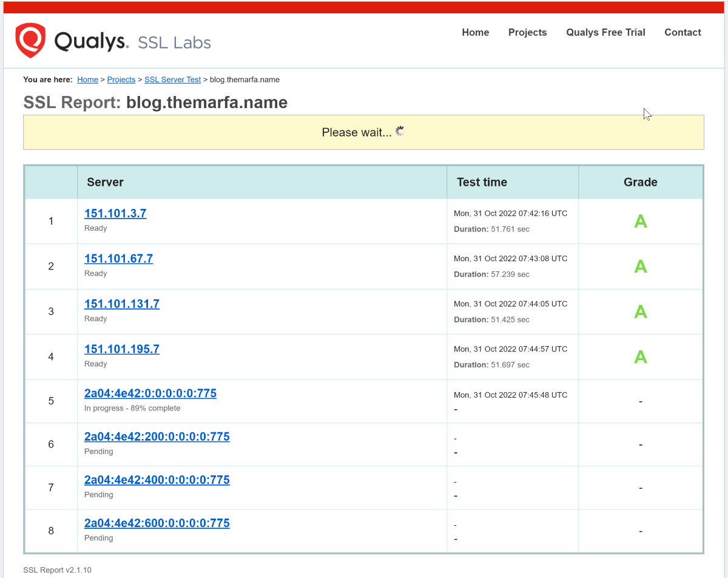Click the grade A for 151.101.131.7
This screenshot has height=578, width=728.
pos(641,312)
